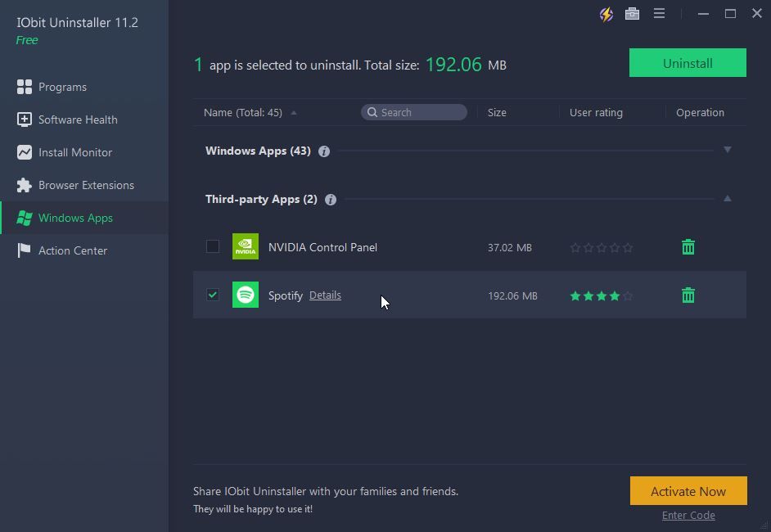The height and width of the screenshot is (532, 771).
Task: Click into the Search field
Action: [x=419, y=113]
